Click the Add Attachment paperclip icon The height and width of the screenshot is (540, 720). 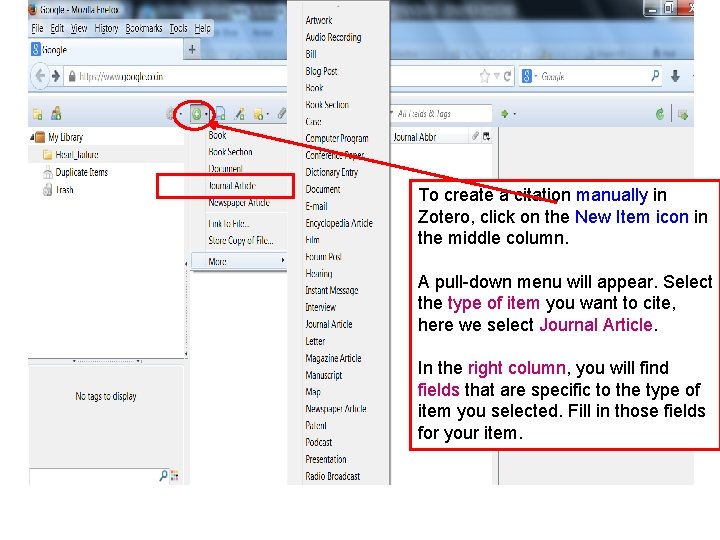(281, 113)
